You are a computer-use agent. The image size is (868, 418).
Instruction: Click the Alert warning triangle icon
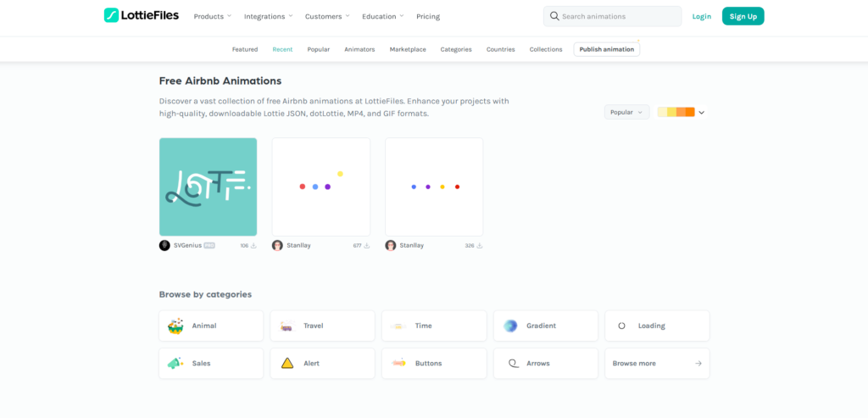[287, 363]
